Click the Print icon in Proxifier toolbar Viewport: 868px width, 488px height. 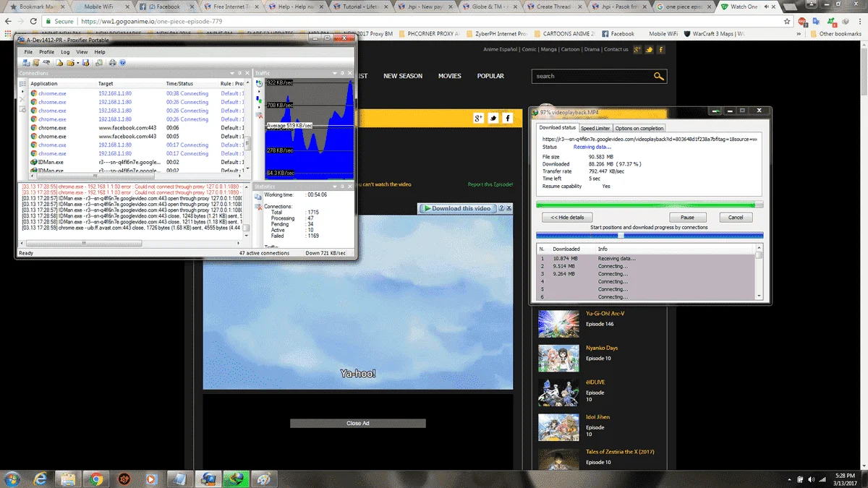coord(113,63)
